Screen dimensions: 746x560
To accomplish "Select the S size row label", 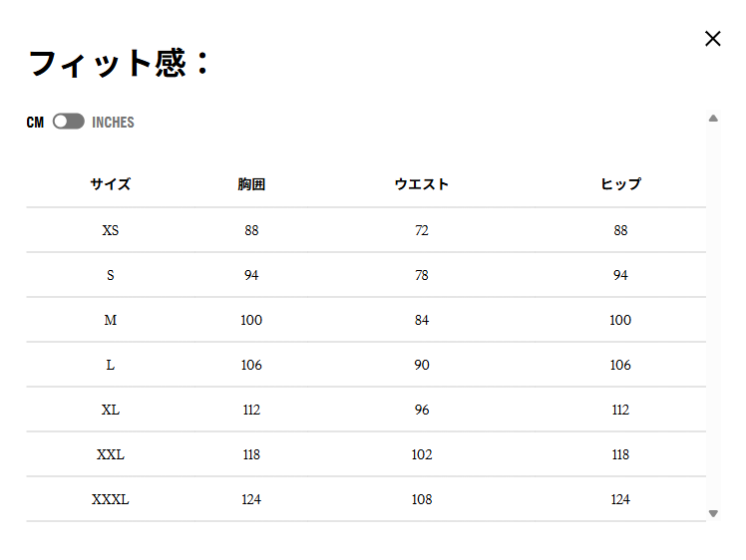I will pyautogui.click(x=110, y=275).
